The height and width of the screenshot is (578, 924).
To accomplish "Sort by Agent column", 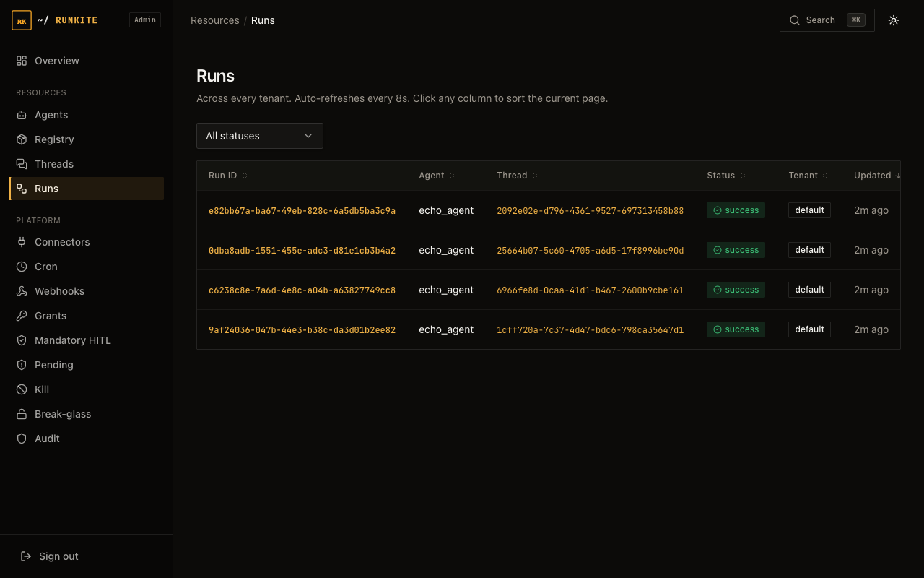I will click(437, 176).
